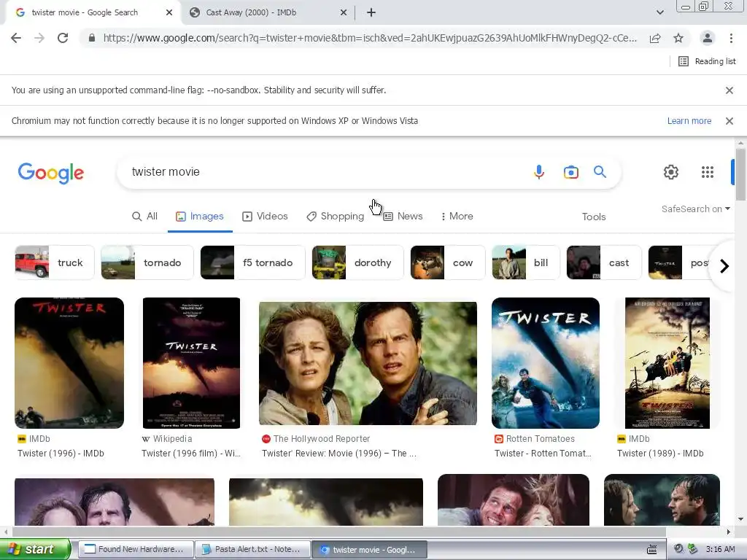Close the Cast Away IMDb tab

[344, 12]
